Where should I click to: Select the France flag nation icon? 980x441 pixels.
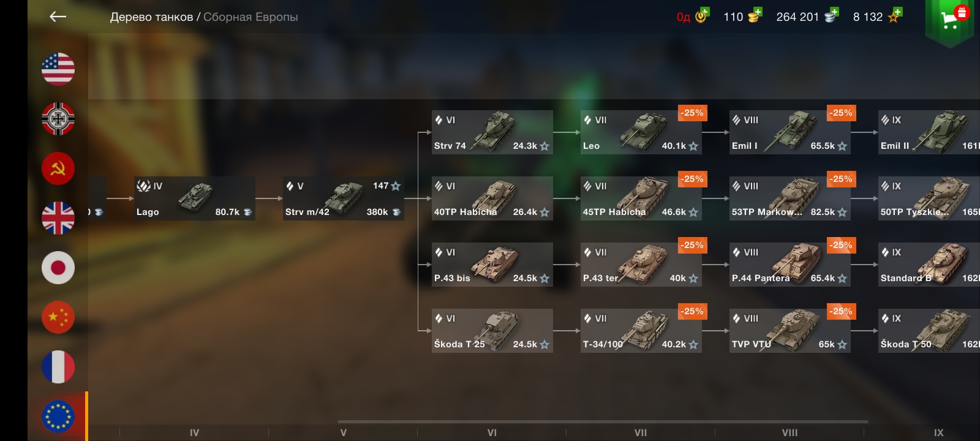(x=58, y=366)
